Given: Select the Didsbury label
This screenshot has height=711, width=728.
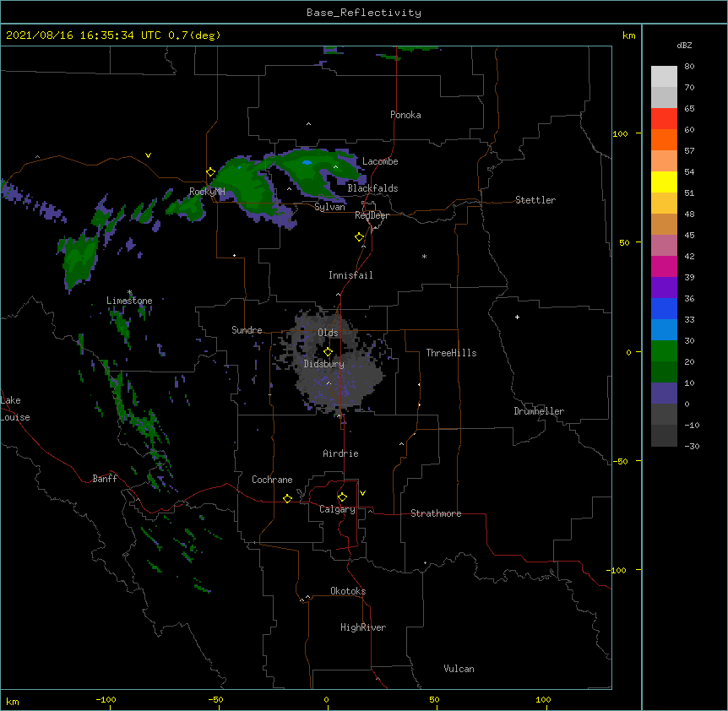Looking at the screenshot, I should (324, 364).
